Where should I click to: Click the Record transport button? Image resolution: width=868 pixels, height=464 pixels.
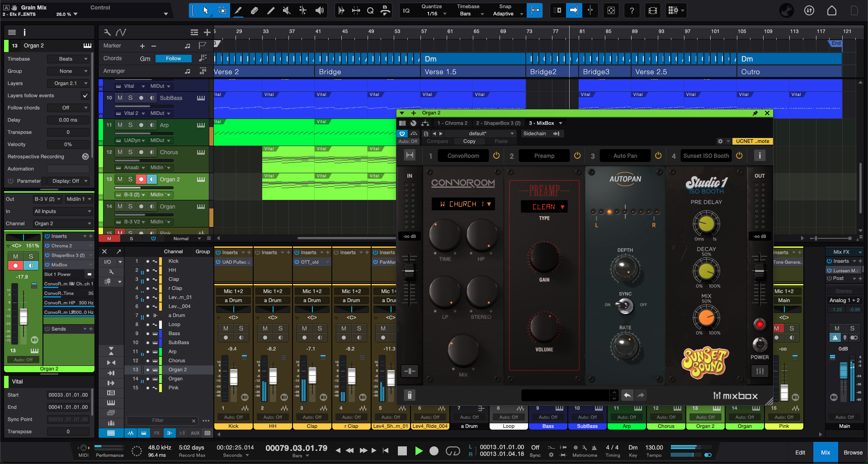[434, 450]
